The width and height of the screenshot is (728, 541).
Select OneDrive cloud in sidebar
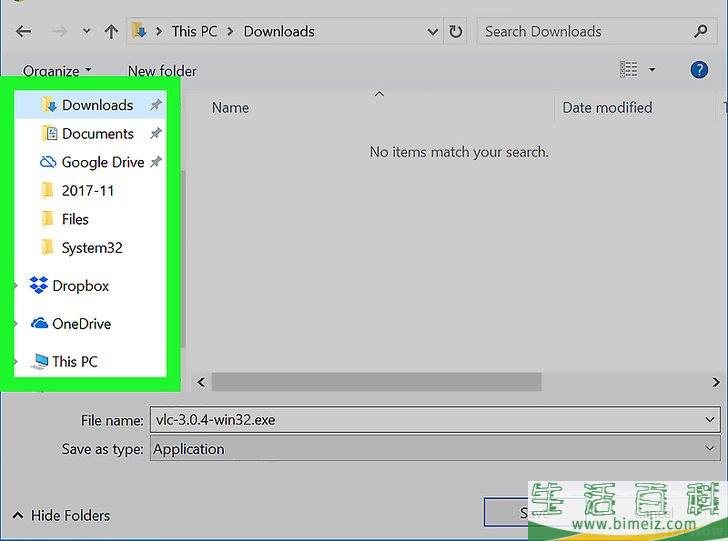click(x=40, y=324)
